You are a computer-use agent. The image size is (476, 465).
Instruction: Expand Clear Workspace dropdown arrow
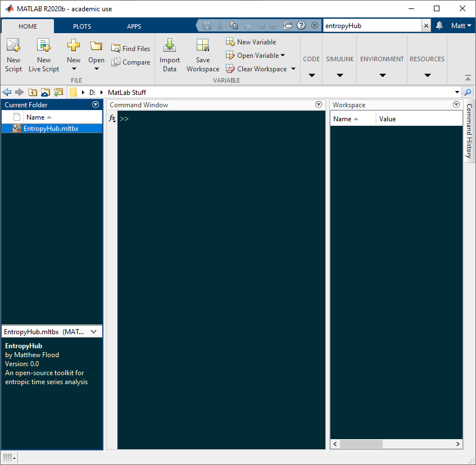pos(293,69)
